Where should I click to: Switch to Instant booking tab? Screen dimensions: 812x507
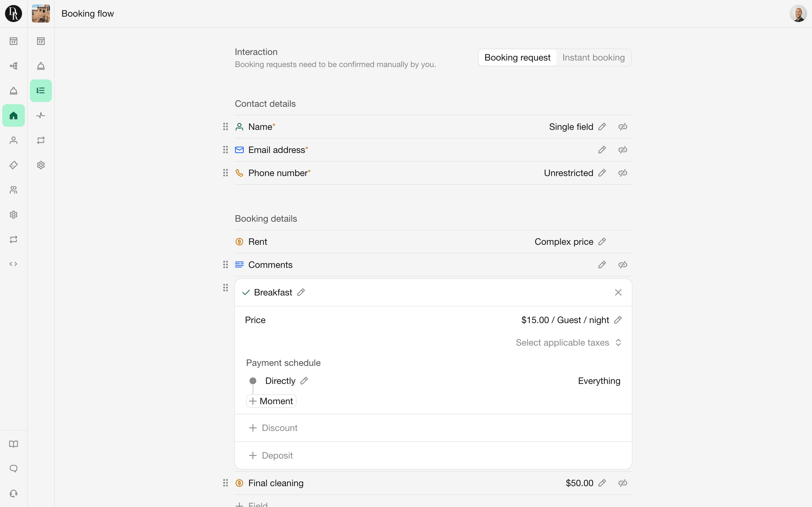coord(593,58)
